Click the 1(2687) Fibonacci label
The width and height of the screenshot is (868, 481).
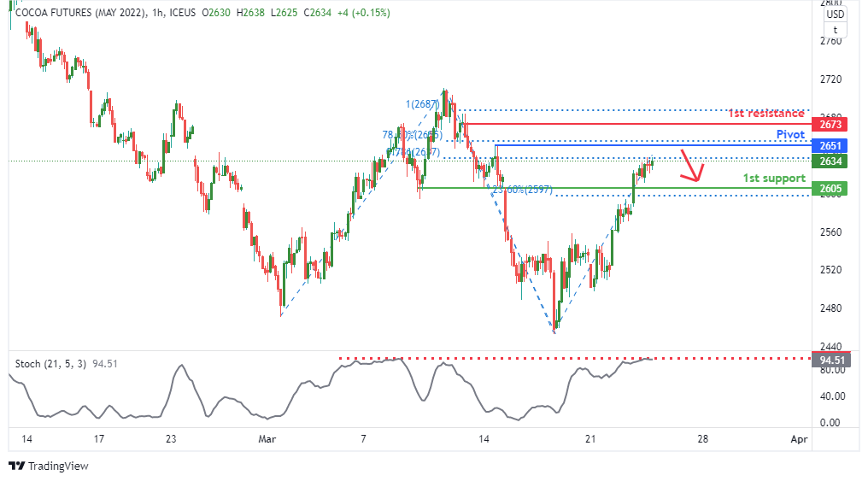point(422,104)
